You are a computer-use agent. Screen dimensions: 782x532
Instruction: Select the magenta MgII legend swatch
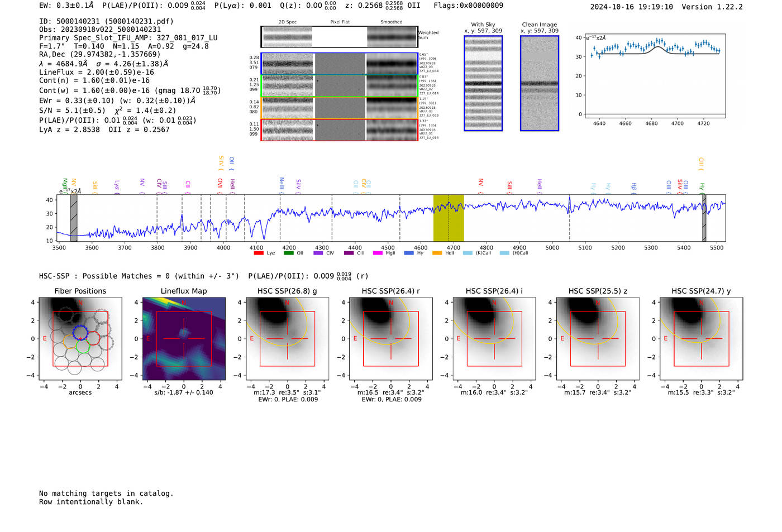[x=378, y=253]
